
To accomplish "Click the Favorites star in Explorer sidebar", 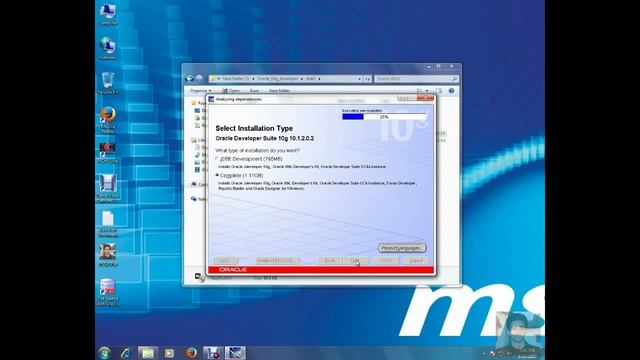I will coord(194,103).
